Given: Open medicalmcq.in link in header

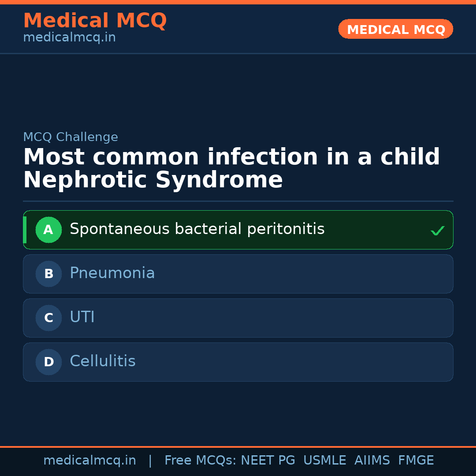Looking at the screenshot, I should click(x=69, y=38).
